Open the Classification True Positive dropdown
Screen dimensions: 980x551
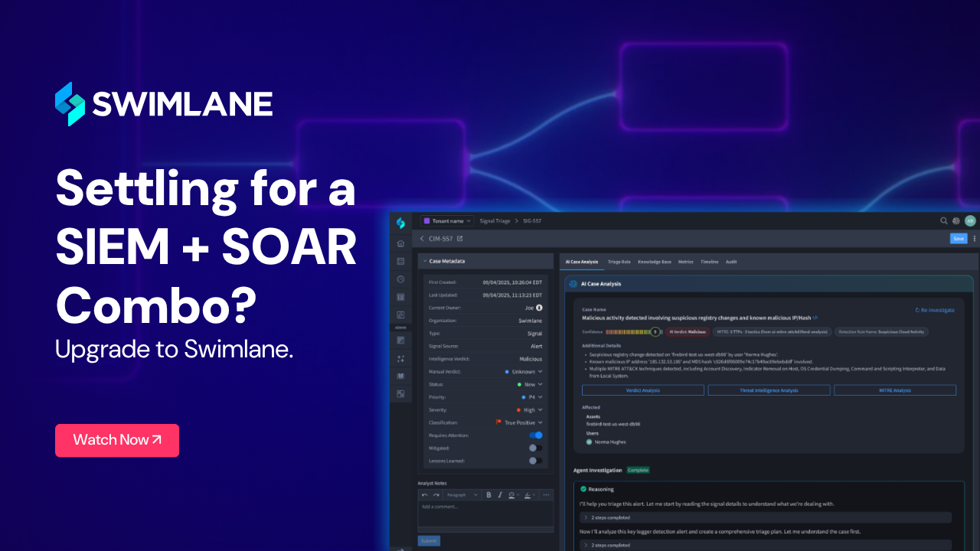pos(520,422)
